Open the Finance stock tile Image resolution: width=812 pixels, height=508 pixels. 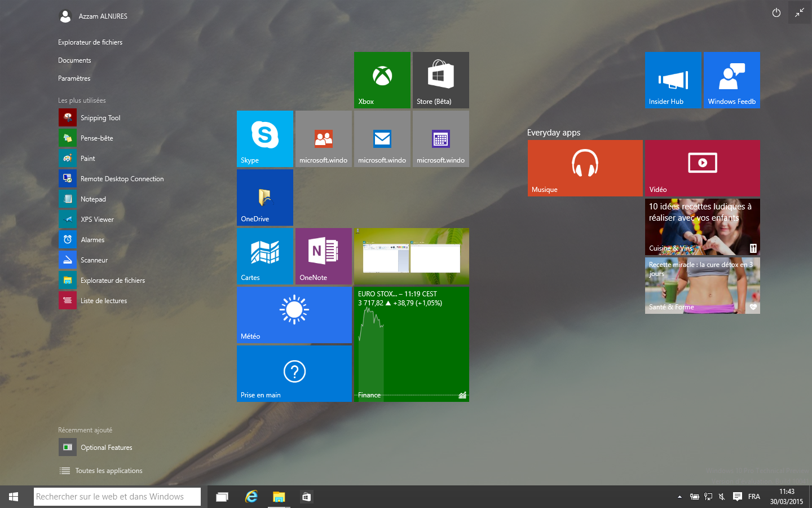click(412, 344)
